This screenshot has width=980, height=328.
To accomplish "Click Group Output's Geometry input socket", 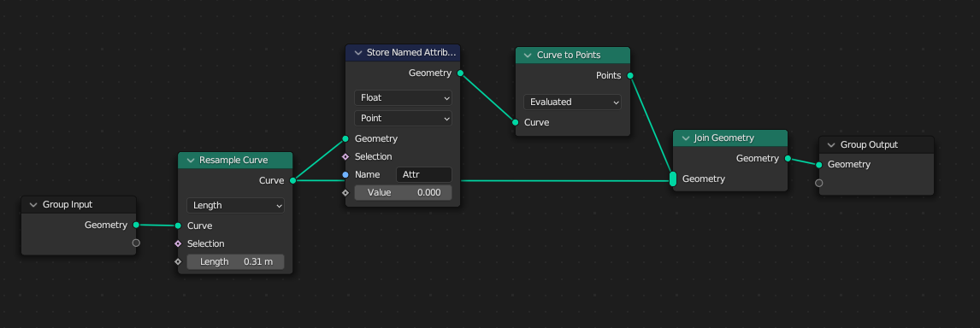I will tap(818, 164).
